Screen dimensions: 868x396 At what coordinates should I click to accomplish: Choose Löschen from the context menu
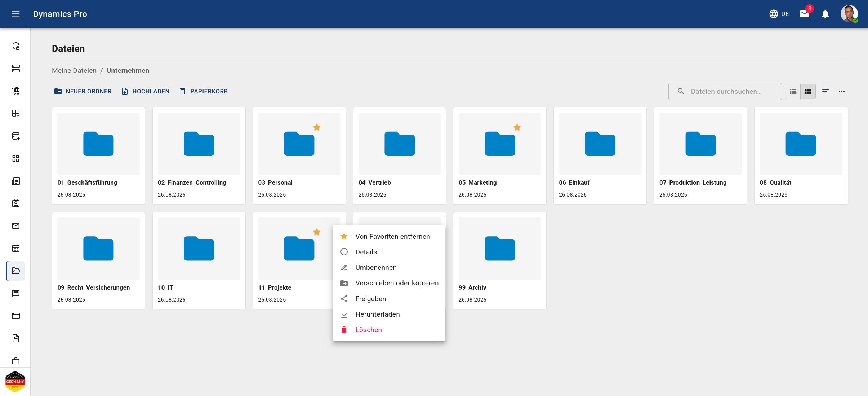(x=389, y=330)
